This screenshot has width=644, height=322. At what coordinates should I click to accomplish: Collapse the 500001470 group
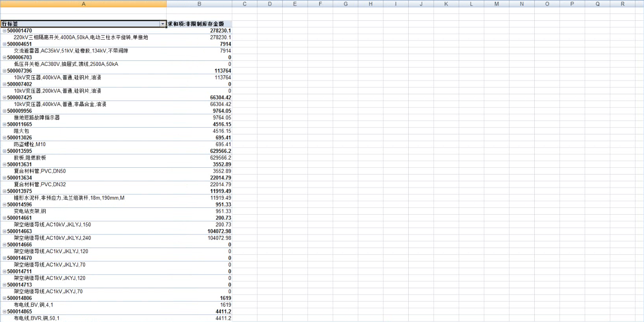point(4,31)
